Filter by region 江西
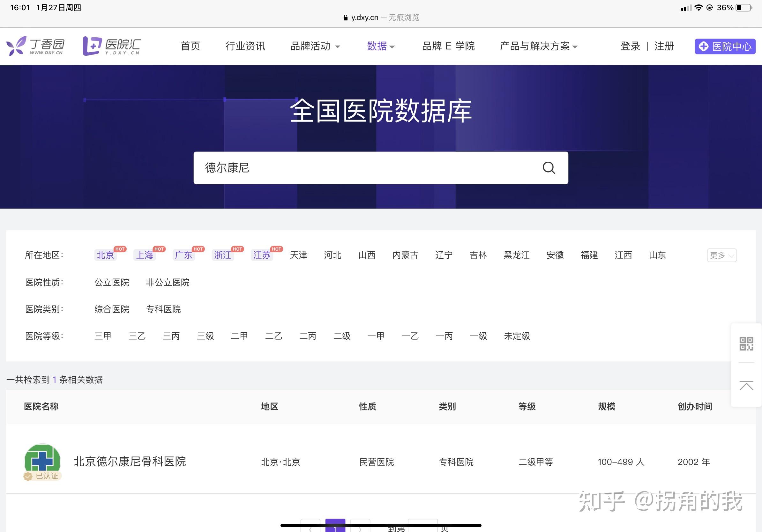 point(623,255)
